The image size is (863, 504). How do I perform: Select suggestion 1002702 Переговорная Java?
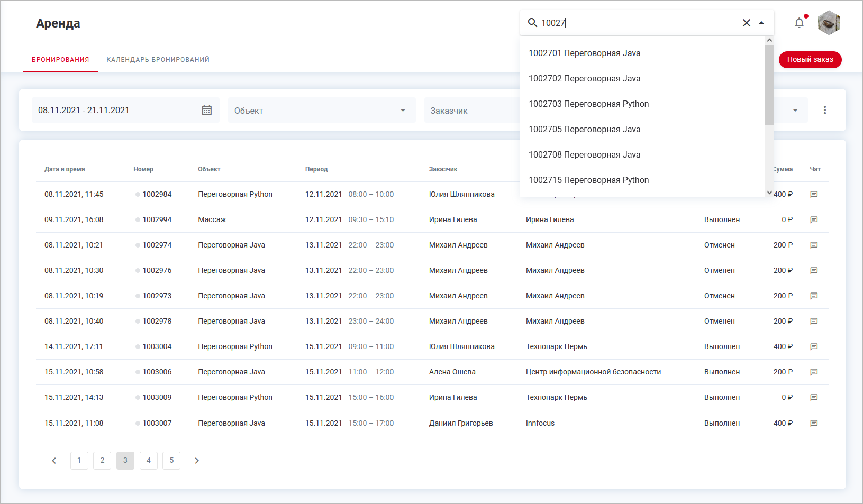642,78
